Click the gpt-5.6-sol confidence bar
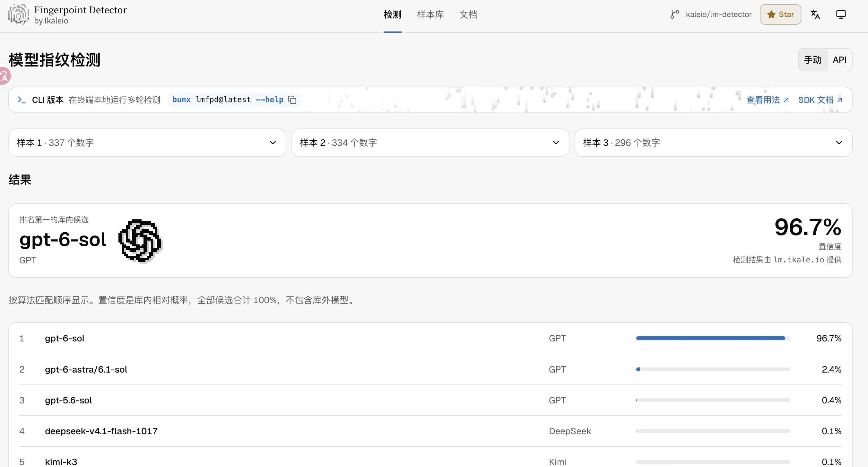The width and height of the screenshot is (868, 467). [x=713, y=400]
